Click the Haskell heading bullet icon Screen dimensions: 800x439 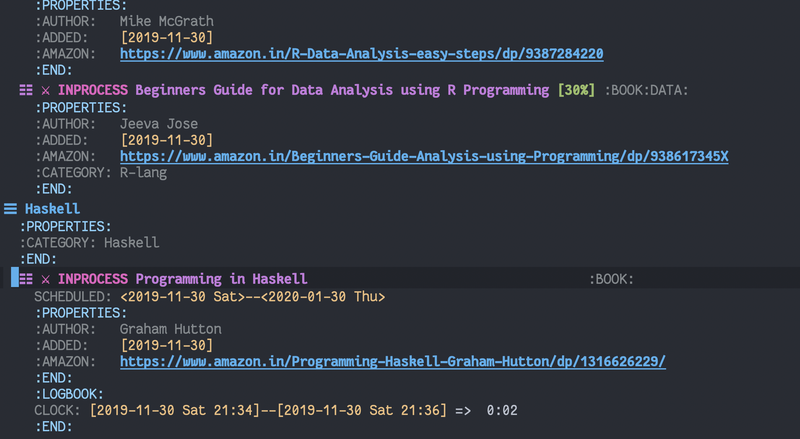[10, 209]
